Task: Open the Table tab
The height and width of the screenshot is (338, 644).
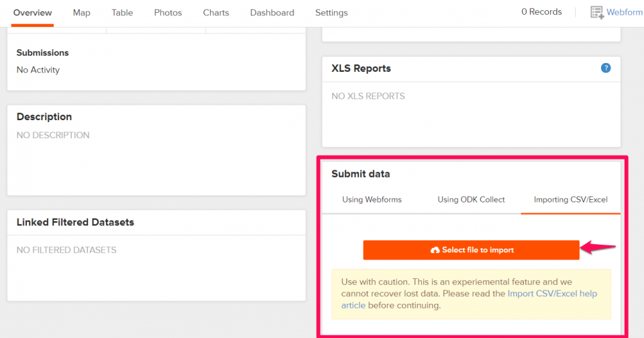Action: 122,13
